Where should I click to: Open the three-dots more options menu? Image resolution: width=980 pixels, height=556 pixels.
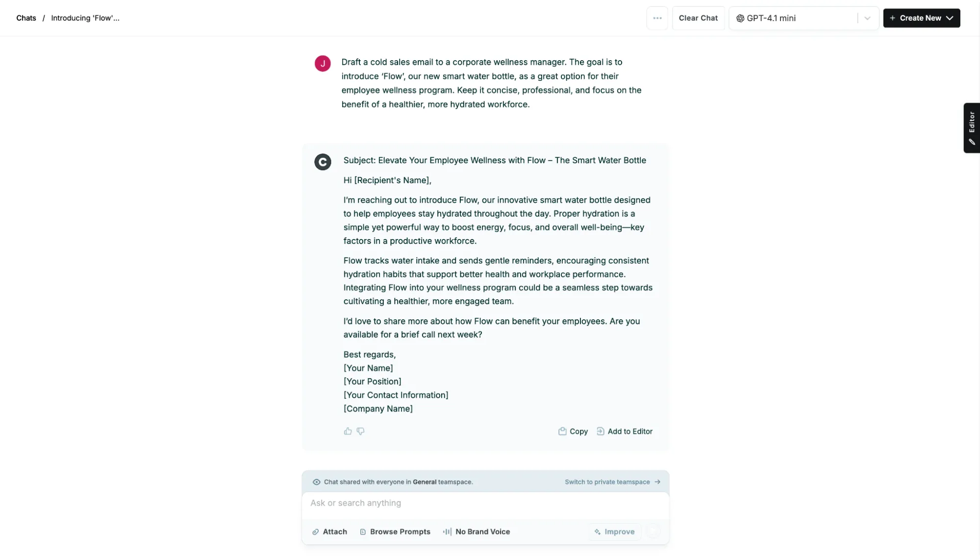point(657,18)
